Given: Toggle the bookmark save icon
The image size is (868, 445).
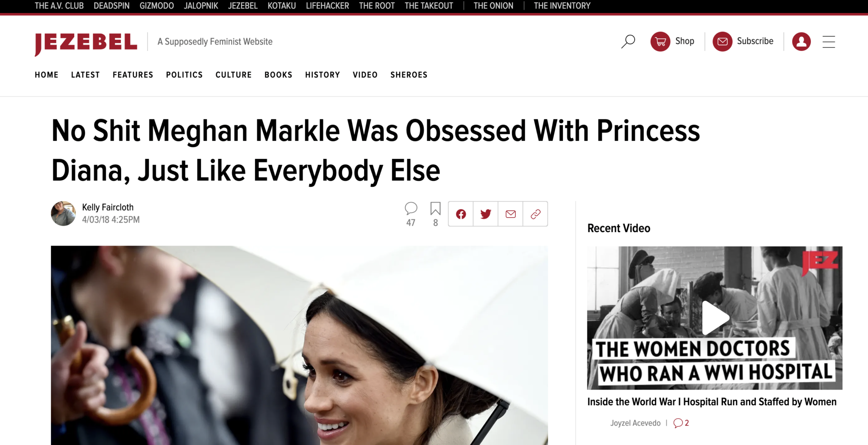Looking at the screenshot, I should point(435,208).
